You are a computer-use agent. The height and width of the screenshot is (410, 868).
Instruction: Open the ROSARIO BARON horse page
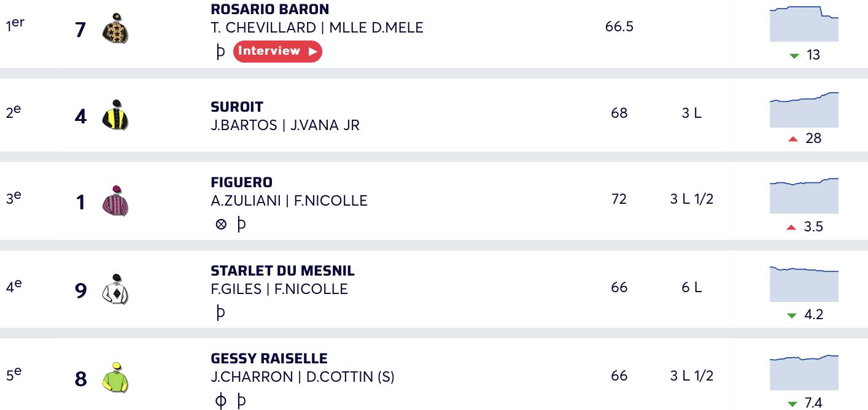(269, 9)
